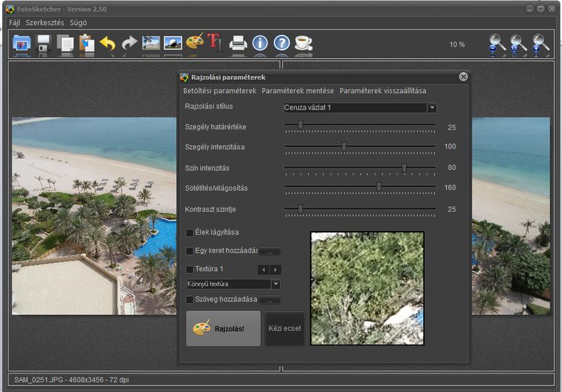The height and width of the screenshot is (392, 562).
Task: Save the picture with the floppy disk icon
Action: tap(44, 43)
